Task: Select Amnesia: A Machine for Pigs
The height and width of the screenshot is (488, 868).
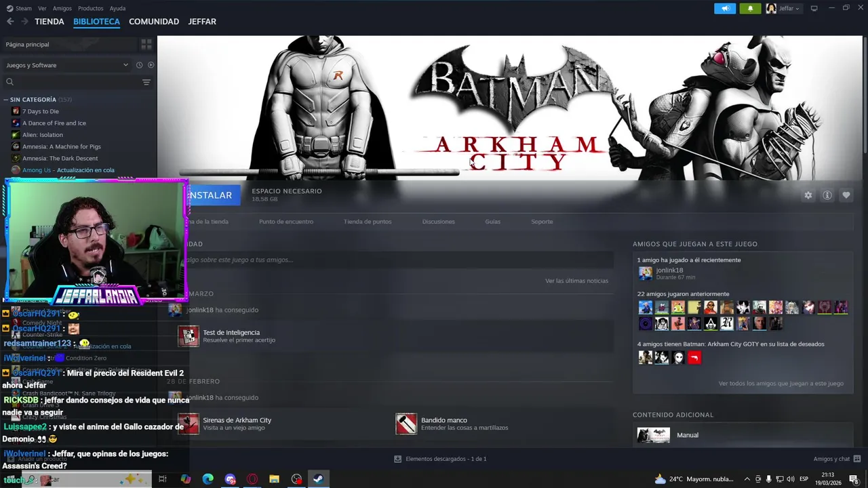Action: pos(62,146)
